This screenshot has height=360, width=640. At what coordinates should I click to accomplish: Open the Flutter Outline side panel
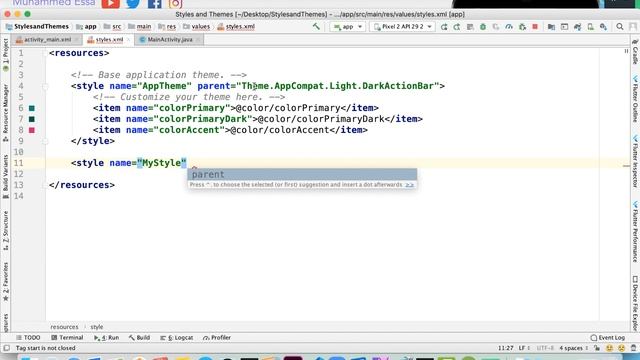[x=635, y=99]
